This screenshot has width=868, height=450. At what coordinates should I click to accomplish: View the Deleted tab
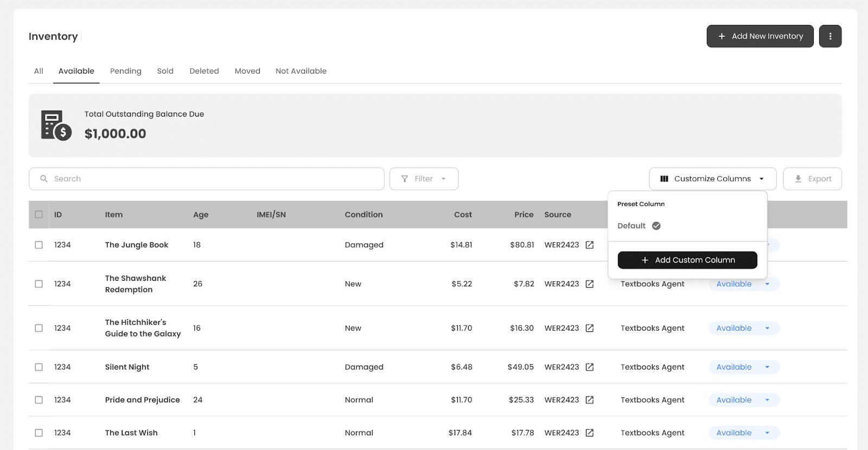point(205,71)
